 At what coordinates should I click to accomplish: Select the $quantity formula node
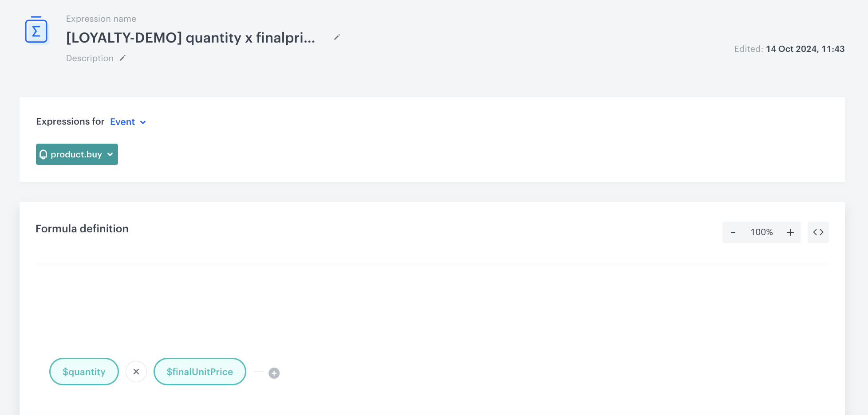tap(84, 372)
